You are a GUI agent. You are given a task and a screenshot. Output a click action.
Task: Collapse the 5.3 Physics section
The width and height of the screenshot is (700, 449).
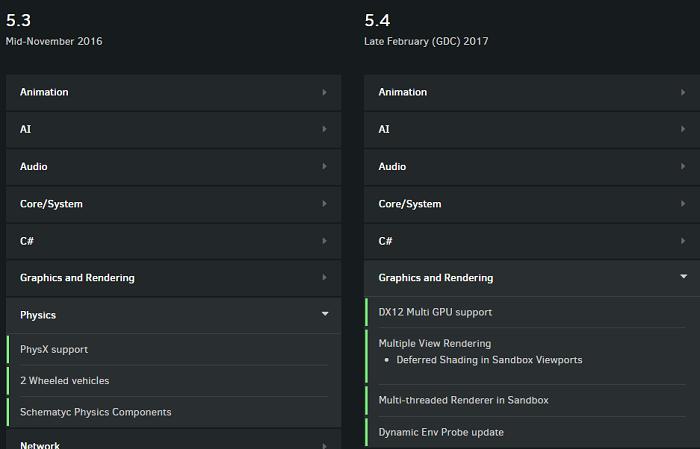click(174, 315)
